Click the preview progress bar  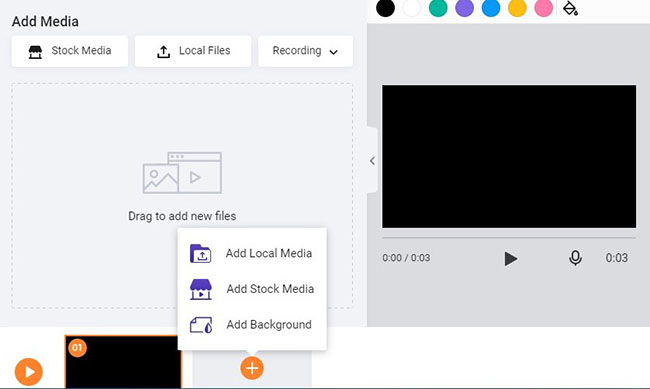509,238
